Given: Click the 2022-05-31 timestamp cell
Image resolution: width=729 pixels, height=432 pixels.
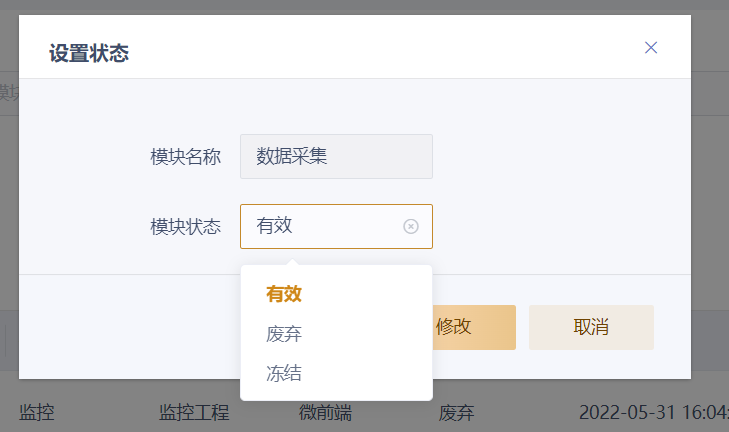Looking at the screenshot, I should coord(650,412).
